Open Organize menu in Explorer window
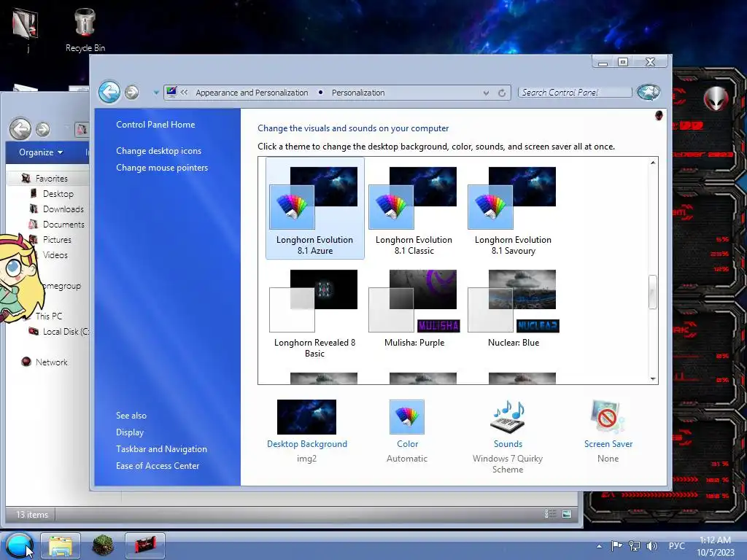The image size is (747, 560). tap(41, 152)
